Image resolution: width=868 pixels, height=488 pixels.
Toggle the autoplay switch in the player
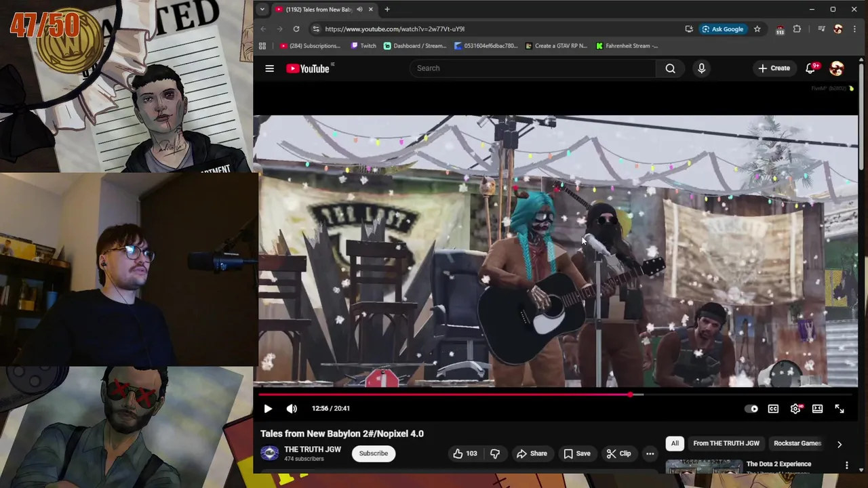pyautogui.click(x=751, y=409)
